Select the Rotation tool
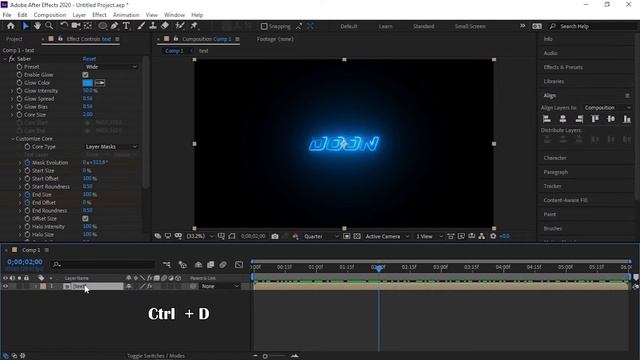This screenshot has height=360, width=640. point(64,26)
